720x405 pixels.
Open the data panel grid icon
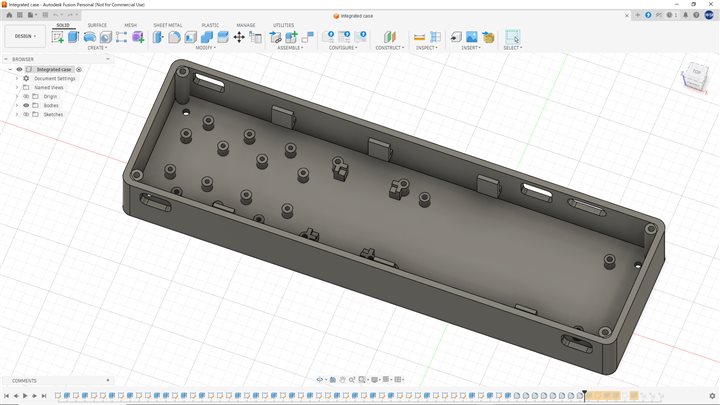point(20,15)
